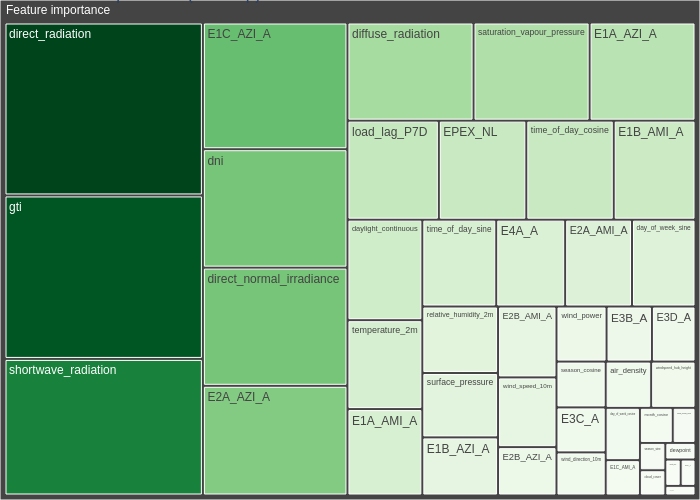Click the E2A_AMI_A tile
700x500 pixels.
598,263
